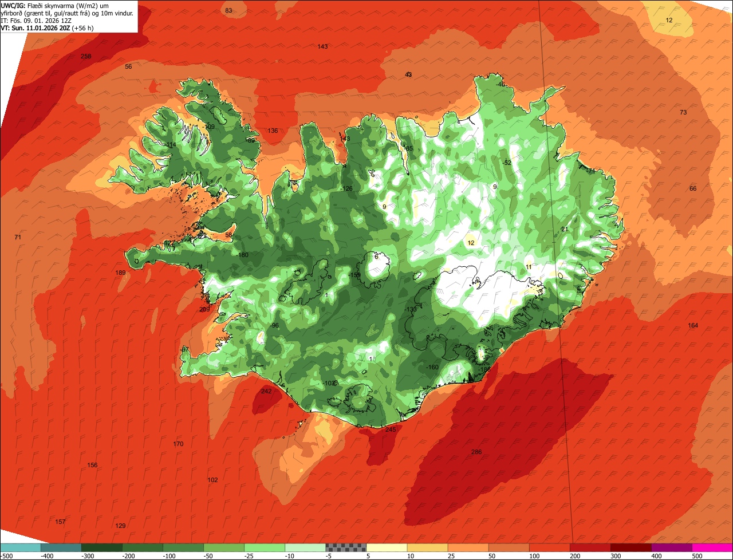The width and height of the screenshot is (733, 560).
Task: Click the map value 58
Action: coord(228,235)
